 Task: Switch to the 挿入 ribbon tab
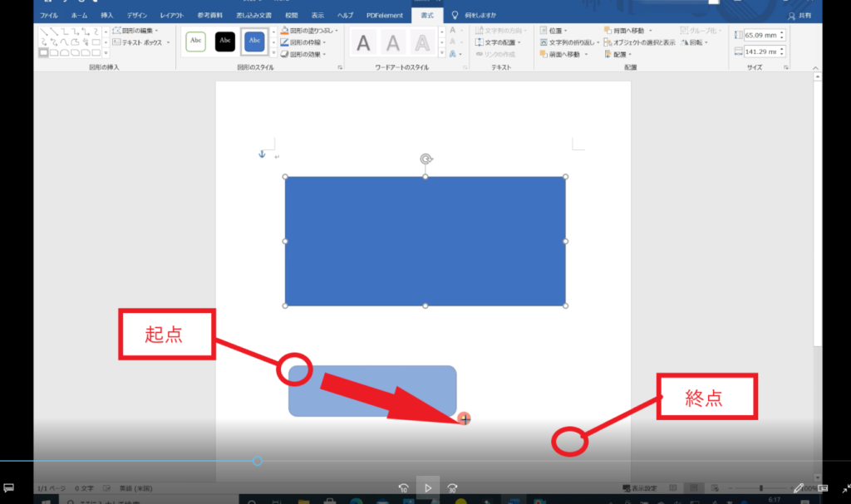click(x=107, y=16)
